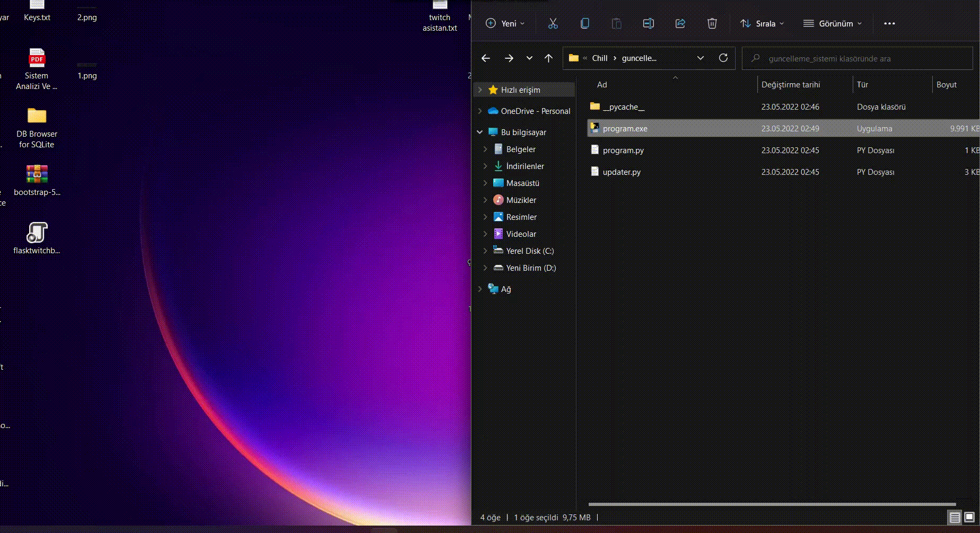Open the Sırala sort menu
The width and height of the screenshot is (980, 533).
762,23
